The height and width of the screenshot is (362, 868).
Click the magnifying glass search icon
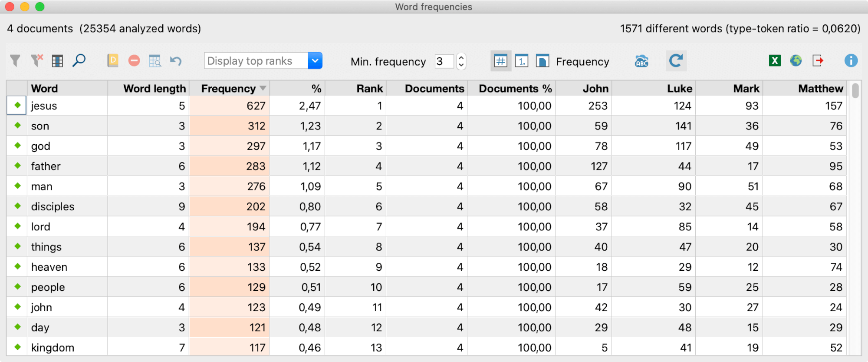pyautogui.click(x=79, y=61)
